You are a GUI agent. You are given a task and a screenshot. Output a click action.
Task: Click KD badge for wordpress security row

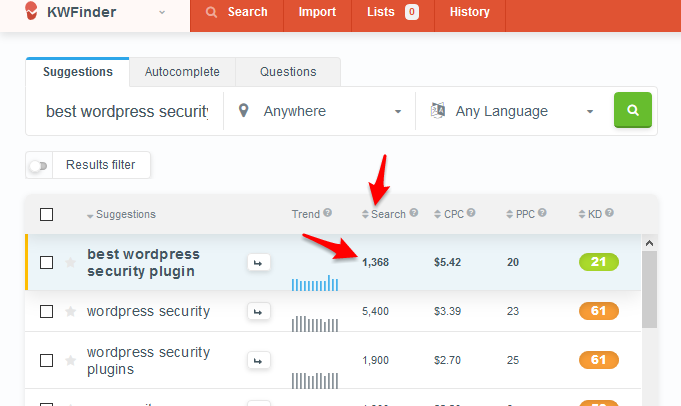[598, 311]
